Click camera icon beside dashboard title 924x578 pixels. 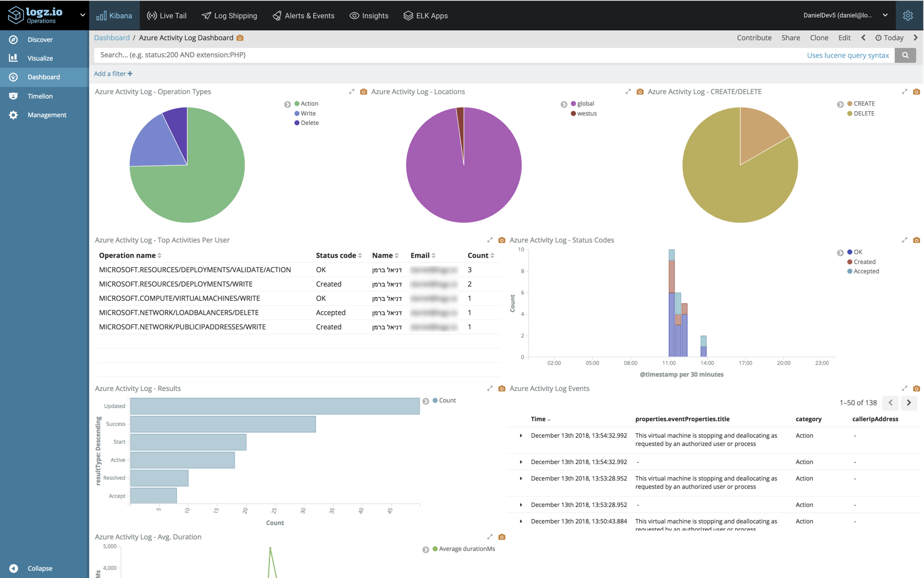[x=240, y=38]
